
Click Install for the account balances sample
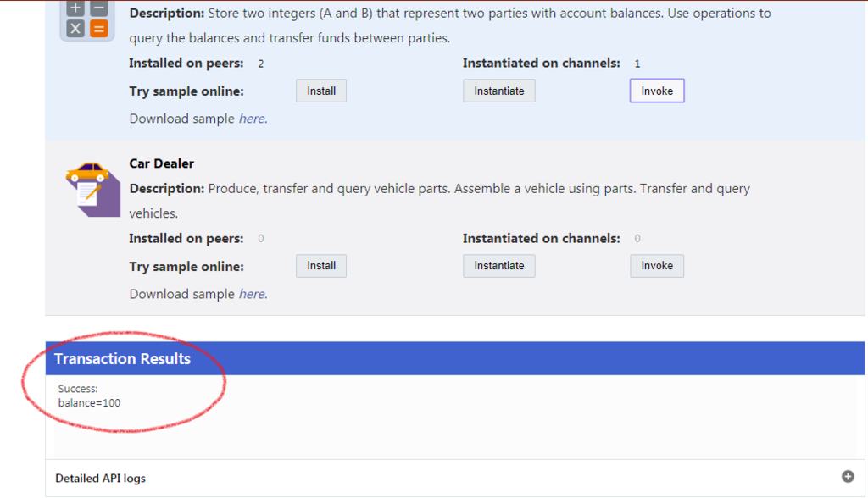tap(321, 91)
